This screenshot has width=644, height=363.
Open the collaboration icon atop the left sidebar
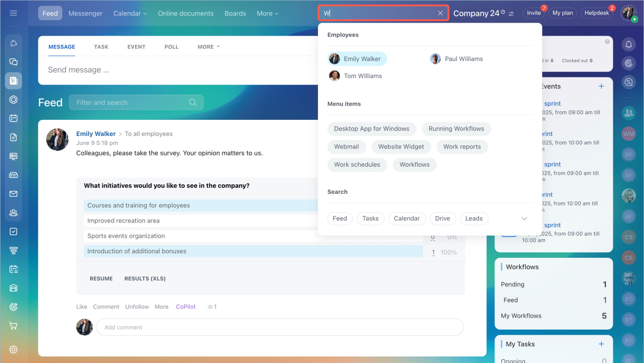14,43
